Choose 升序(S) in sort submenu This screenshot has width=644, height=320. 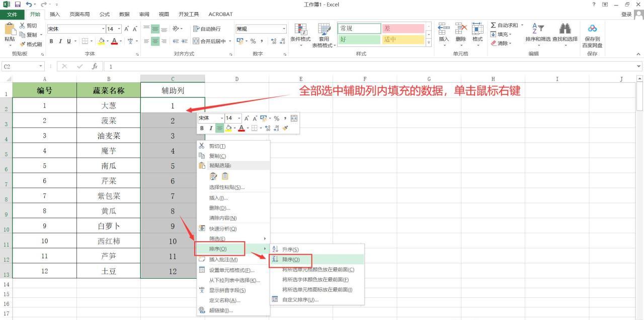316,250
